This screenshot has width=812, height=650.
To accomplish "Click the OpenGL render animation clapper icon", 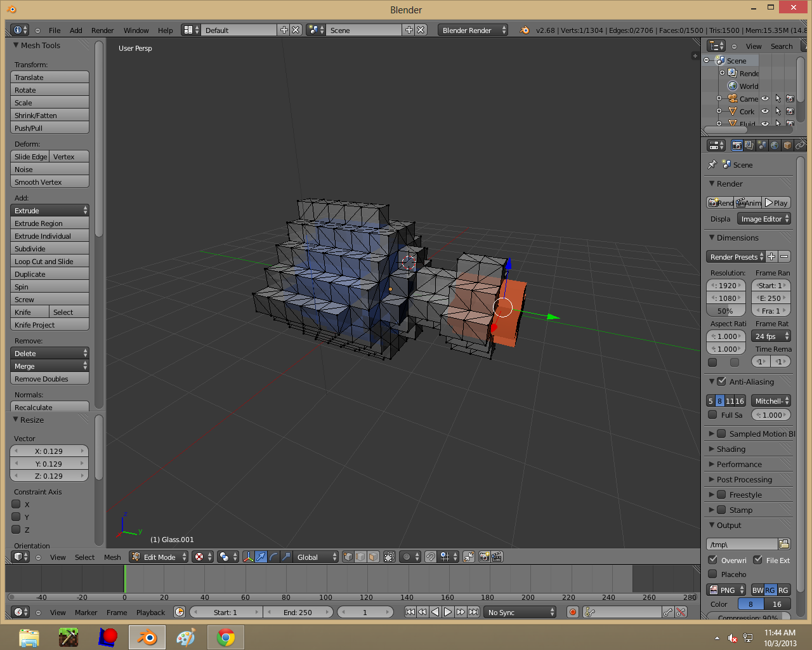I will coord(497,557).
